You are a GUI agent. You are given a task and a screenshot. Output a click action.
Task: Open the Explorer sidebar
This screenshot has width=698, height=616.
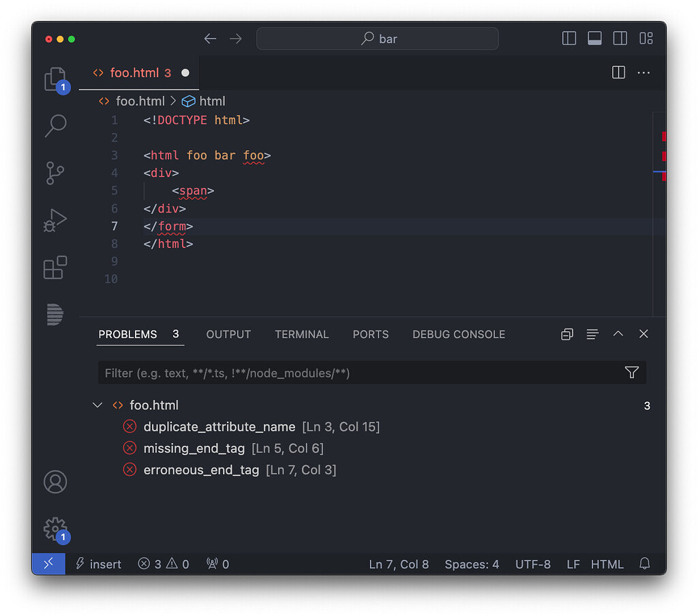click(x=55, y=78)
